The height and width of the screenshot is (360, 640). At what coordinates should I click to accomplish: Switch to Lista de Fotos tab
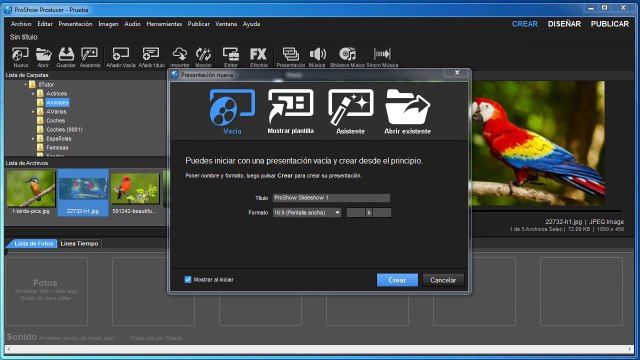click(33, 244)
